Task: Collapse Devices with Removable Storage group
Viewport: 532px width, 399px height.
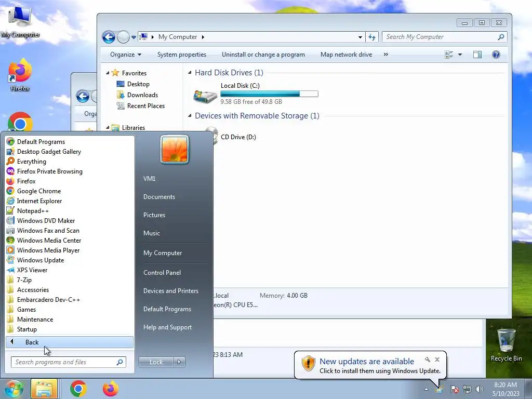Action: click(x=190, y=116)
